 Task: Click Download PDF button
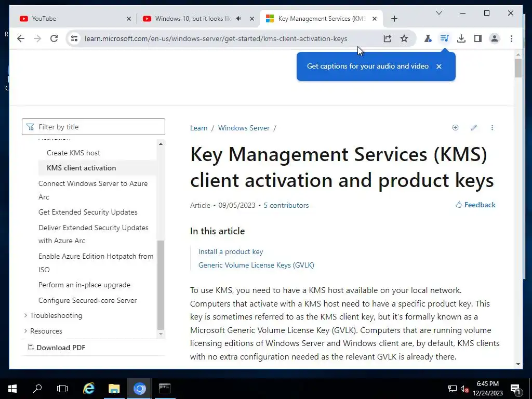tap(56, 348)
